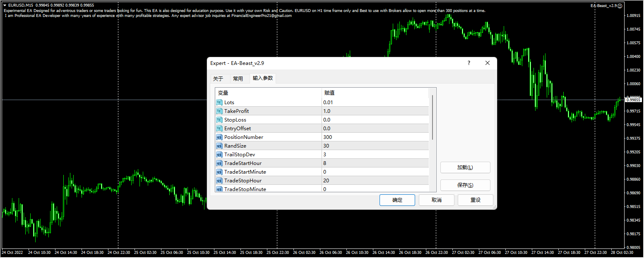
Task: Click the 123 icon beside TradeStartHour
Action: tap(219, 163)
